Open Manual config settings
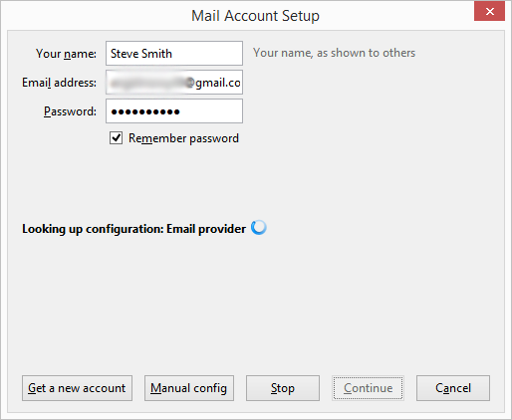Viewport: 512px width, 420px height. (x=189, y=388)
